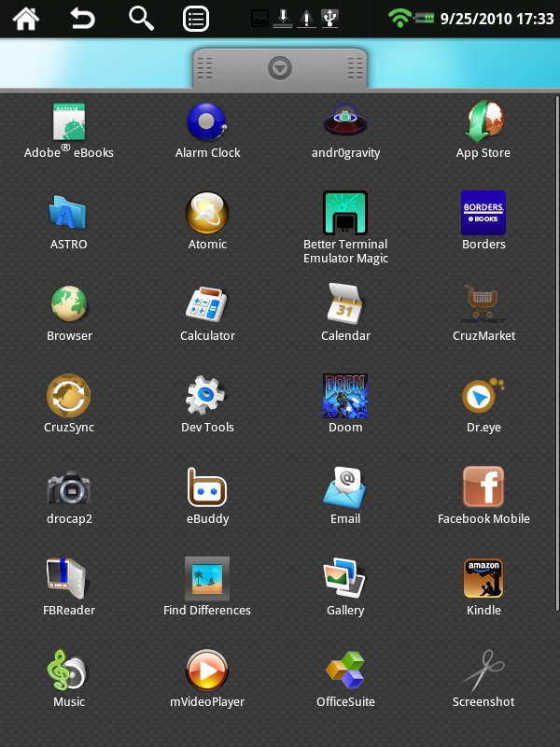Launch the Screenshot scissors app
Image resolution: width=560 pixels, height=747 pixels.
coord(483,670)
